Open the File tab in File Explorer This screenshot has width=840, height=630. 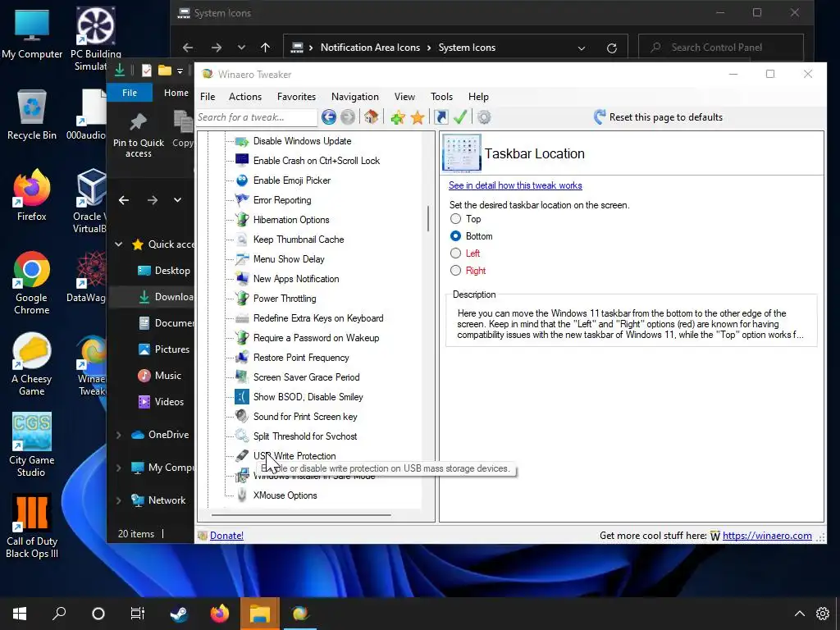[x=130, y=93]
